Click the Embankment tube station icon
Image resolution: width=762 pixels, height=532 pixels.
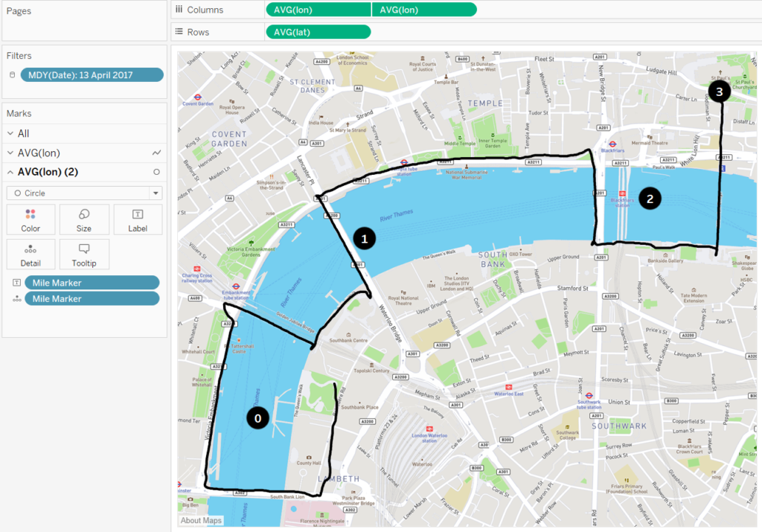pyautogui.click(x=236, y=286)
